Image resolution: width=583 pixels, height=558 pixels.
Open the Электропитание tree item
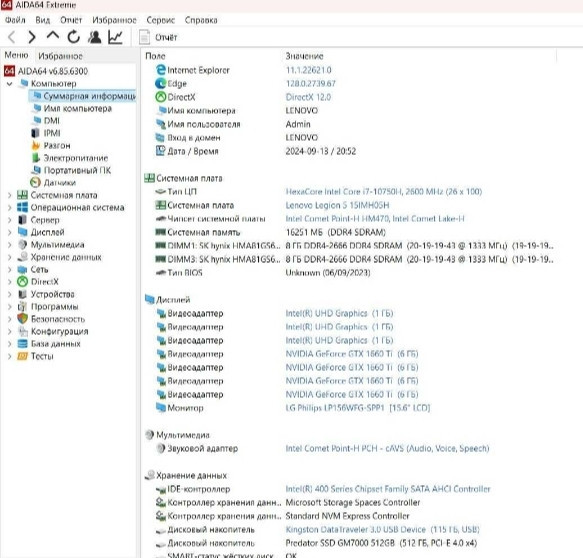[x=70, y=158]
